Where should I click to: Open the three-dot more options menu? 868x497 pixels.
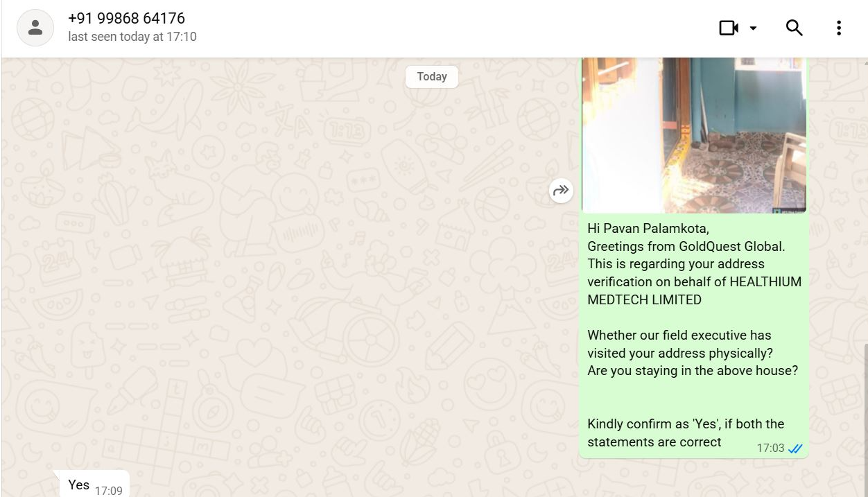(838, 28)
